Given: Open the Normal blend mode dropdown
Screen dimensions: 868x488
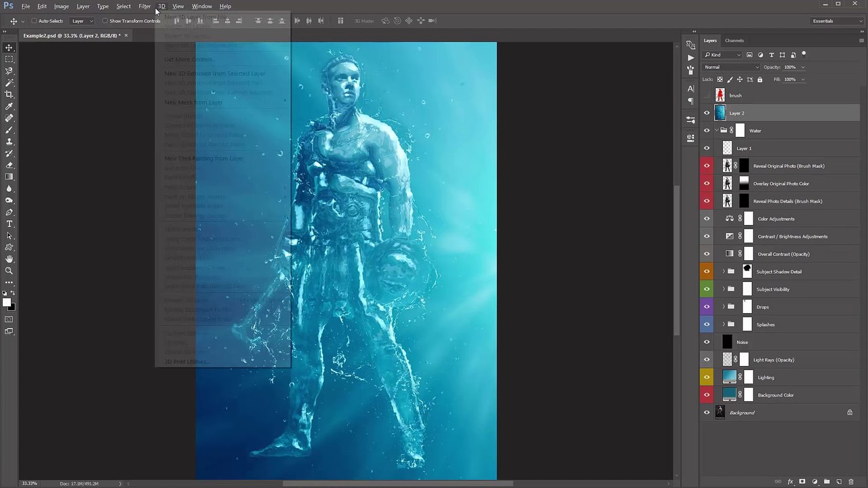Looking at the screenshot, I should pos(732,67).
